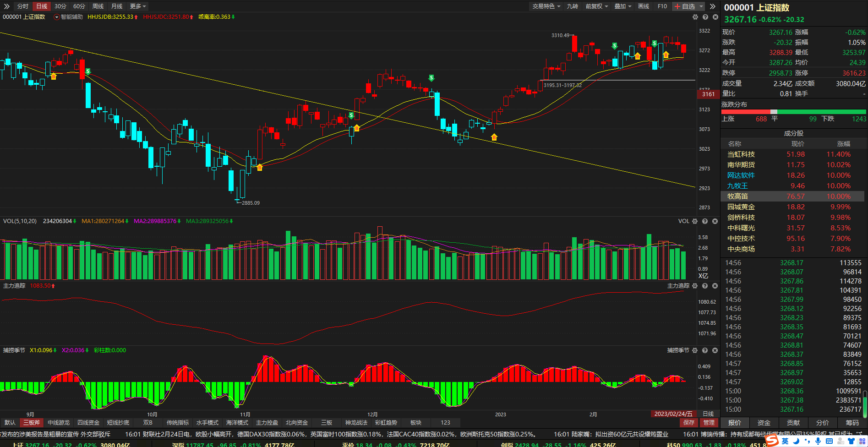Select 主力控盘 template tab
Viewport: 868px width, 447px height.
pyautogui.click(x=267, y=423)
